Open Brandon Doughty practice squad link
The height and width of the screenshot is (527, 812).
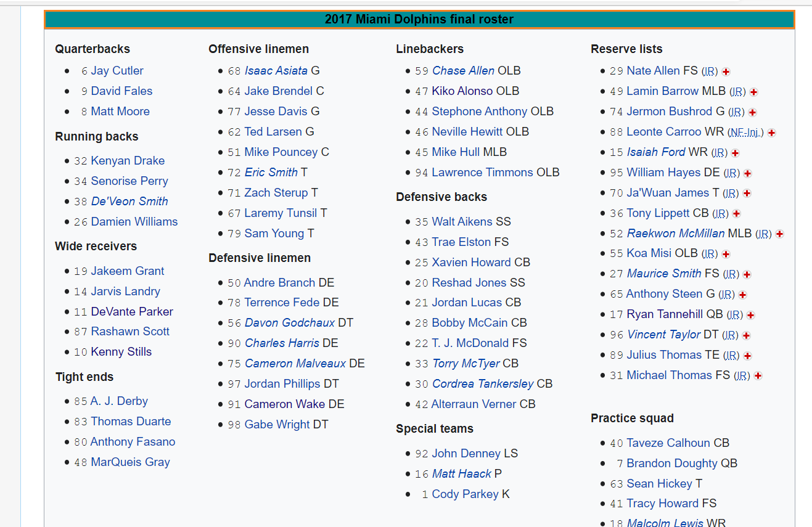672,464
